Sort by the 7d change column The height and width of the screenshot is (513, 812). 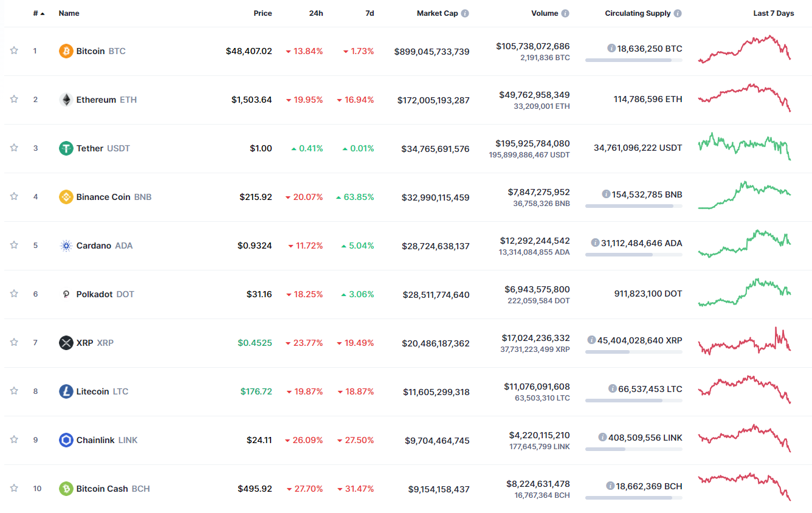click(370, 13)
